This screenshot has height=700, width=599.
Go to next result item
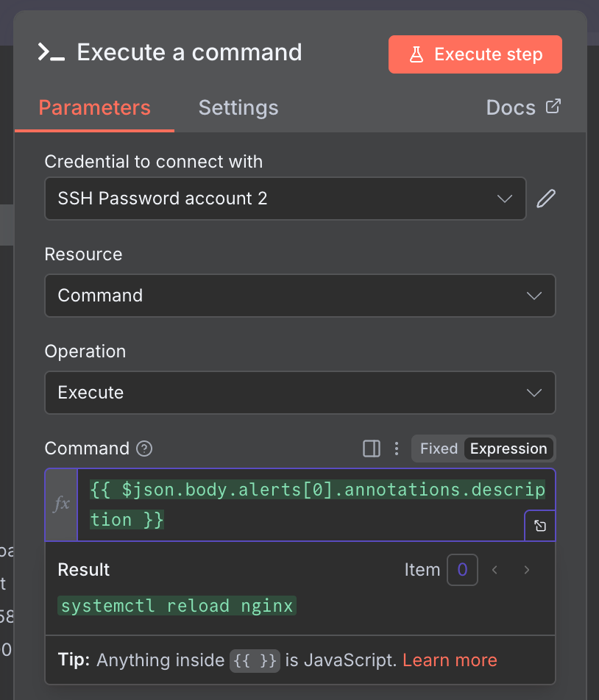526,570
